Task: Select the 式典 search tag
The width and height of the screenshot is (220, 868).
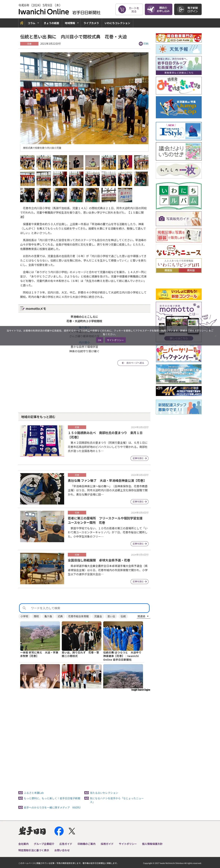Action: (60, 616)
